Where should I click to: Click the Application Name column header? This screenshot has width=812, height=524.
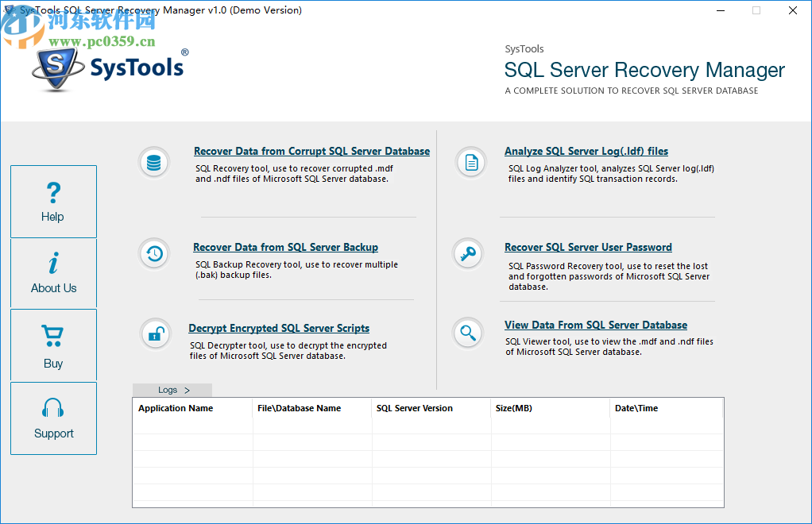176,407
